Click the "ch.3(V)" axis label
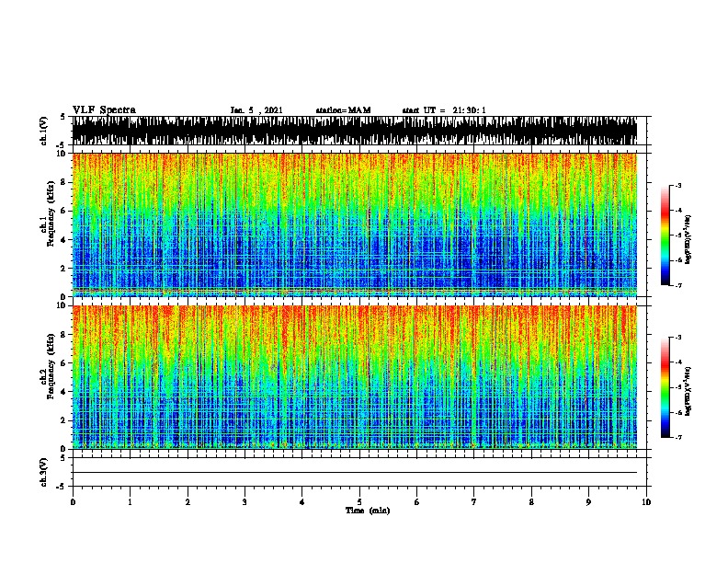Screen dimensions: 728x563 (43, 472)
